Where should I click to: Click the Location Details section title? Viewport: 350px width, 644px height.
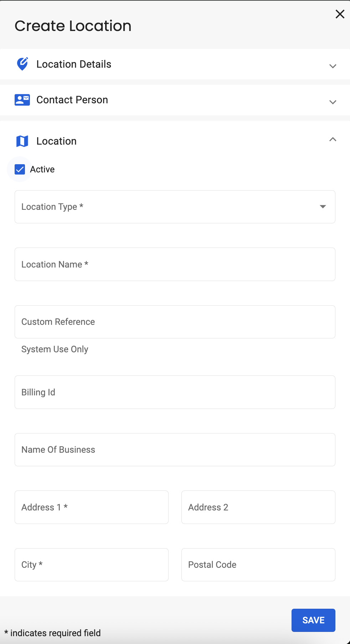[x=74, y=64]
